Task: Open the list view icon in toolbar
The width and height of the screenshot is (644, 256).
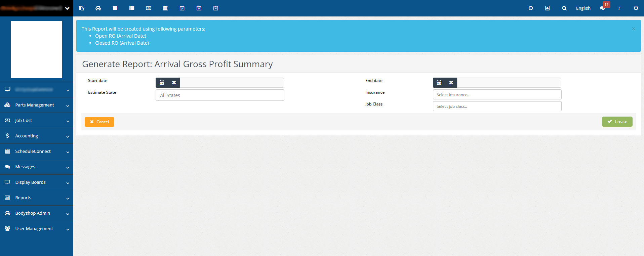Action: (132, 8)
